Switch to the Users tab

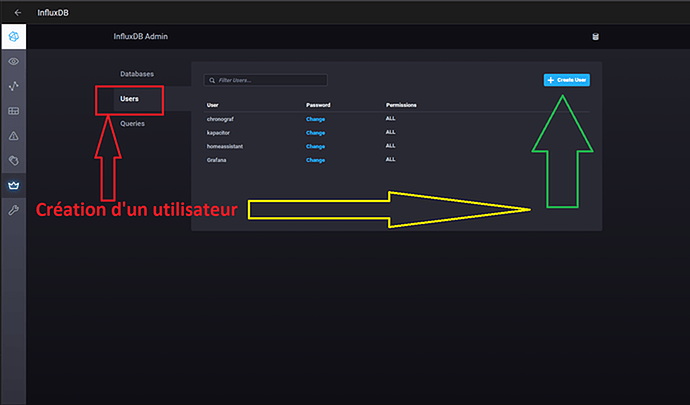click(129, 99)
